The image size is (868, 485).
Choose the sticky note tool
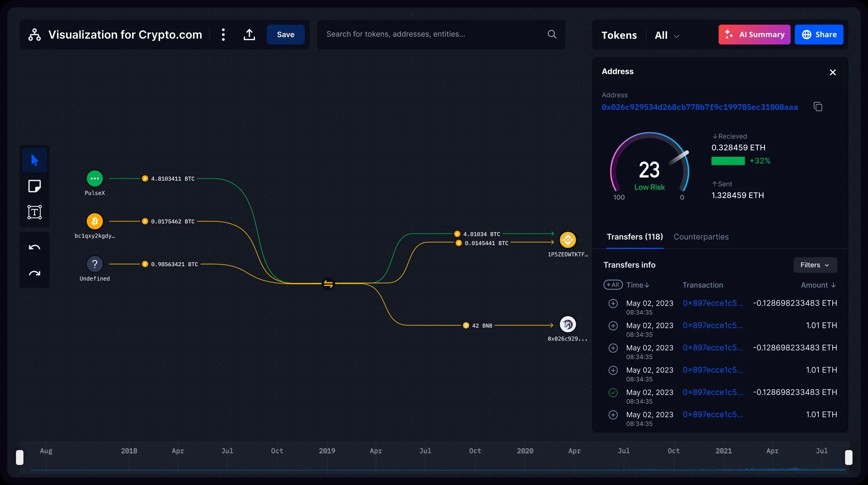pos(35,186)
